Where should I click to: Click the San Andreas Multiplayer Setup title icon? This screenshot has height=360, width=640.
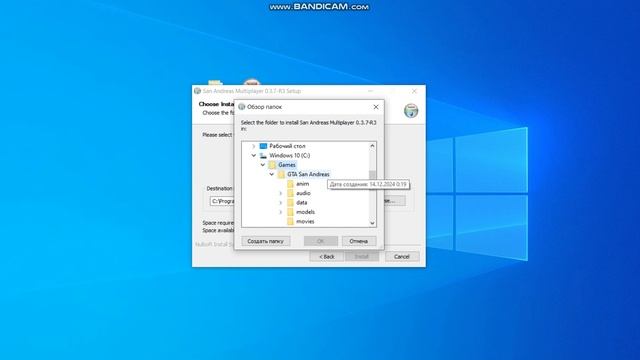(198, 91)
